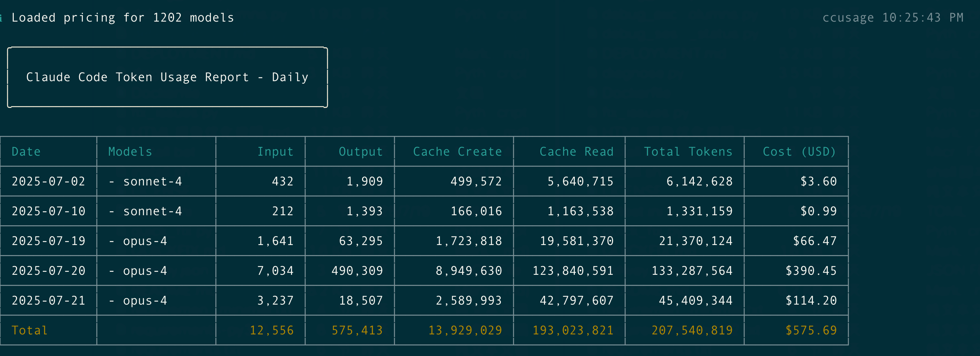Select total tokens value 21,370,124
980x356 pixels.
click(695, 241)
